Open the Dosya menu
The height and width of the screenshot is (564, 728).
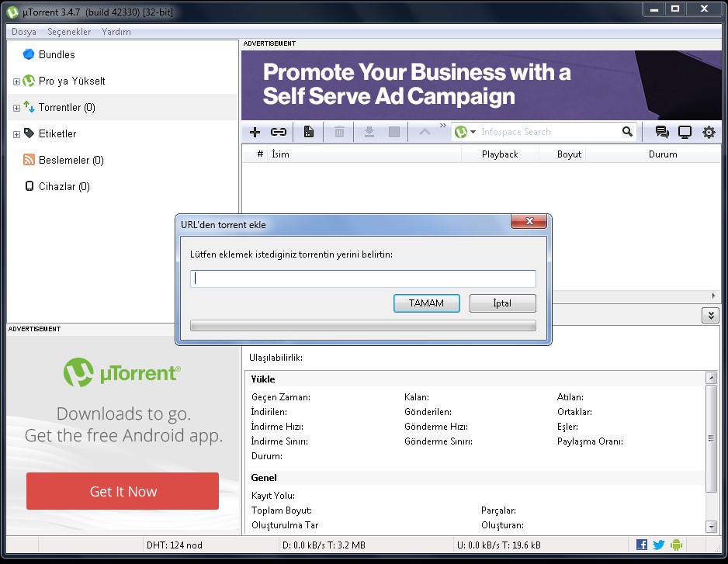tap(23, 32)
